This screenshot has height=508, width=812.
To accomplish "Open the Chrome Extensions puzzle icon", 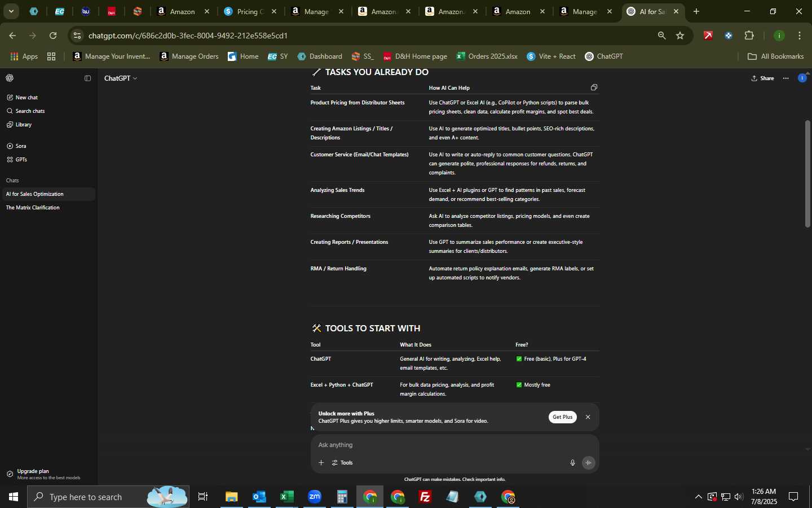I will click(749, 36).
